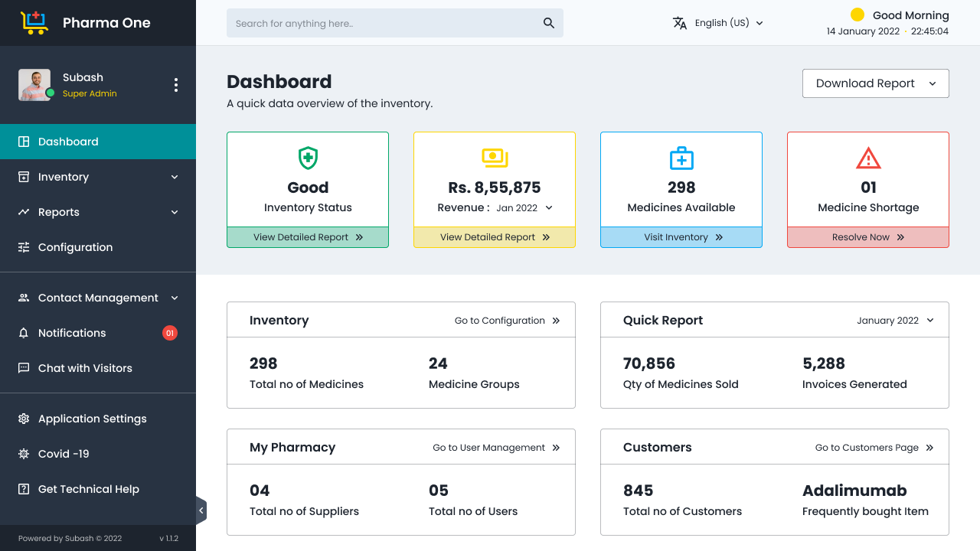The image size is (980, 551).
Task: Click the green shield Inventory Status icon
Action: [308, 158]
